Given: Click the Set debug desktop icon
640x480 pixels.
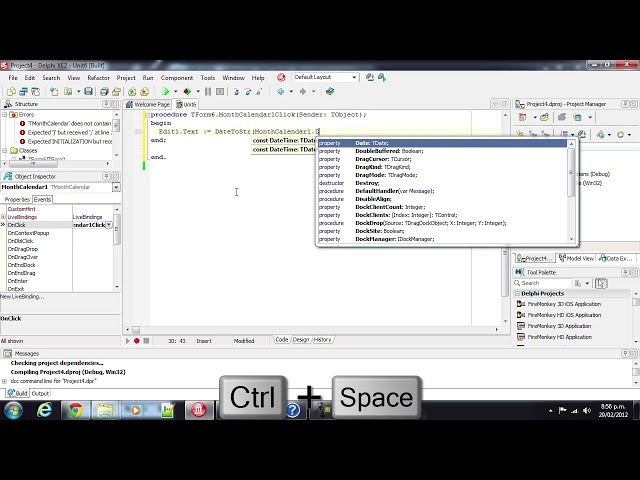Looking at the screenshot, I should point(382,77).
